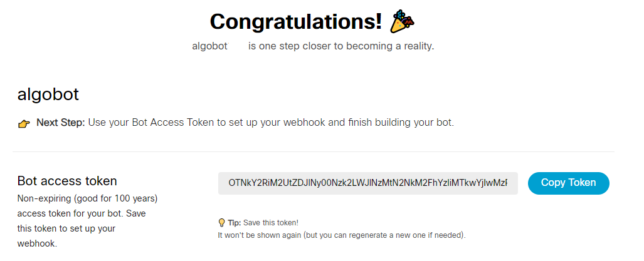
Task: Click the large algobot bot title
Action: click(48, 94)
